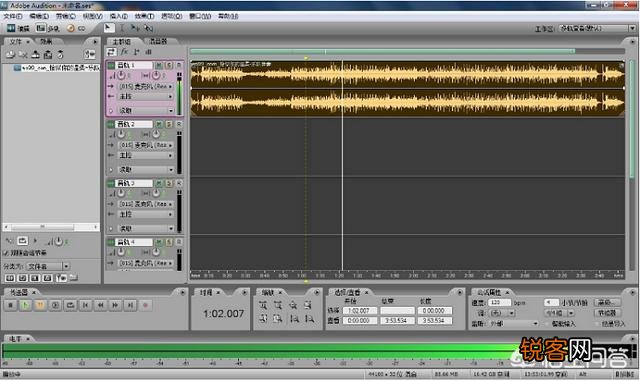Show inputs/outputs track controls button
This screenshot has height=381, width=640.
(x=111, y=52)
